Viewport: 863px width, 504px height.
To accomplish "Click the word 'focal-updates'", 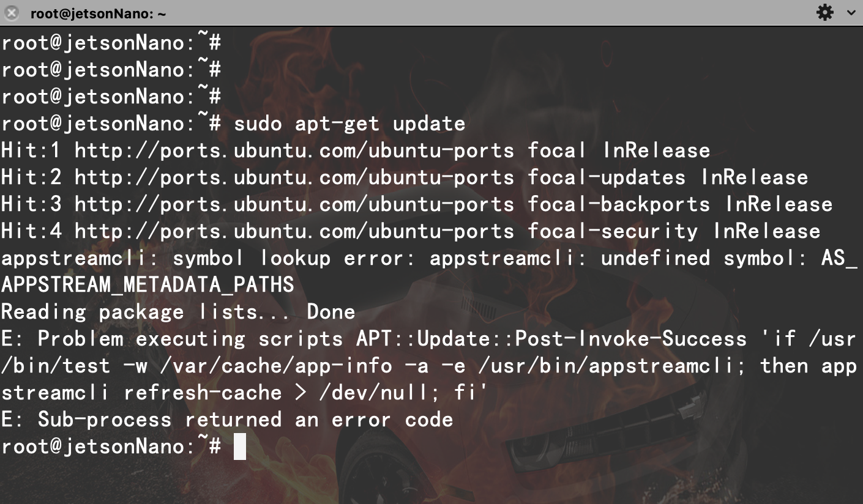I will (607, 177).
